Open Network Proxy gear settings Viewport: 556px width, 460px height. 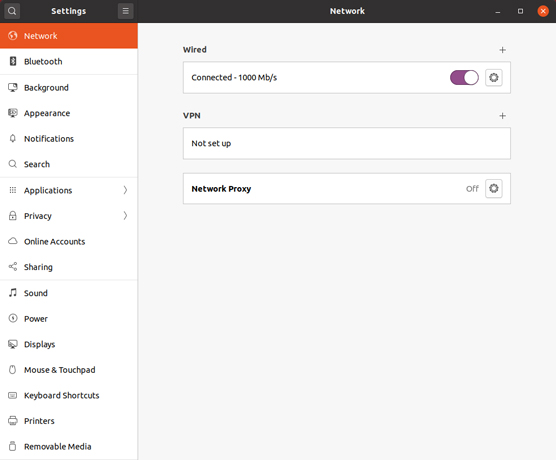click(494, 188)
